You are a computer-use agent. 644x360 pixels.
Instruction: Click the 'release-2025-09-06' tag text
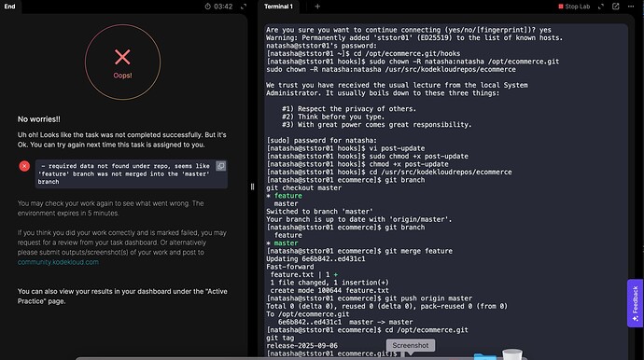301,346
